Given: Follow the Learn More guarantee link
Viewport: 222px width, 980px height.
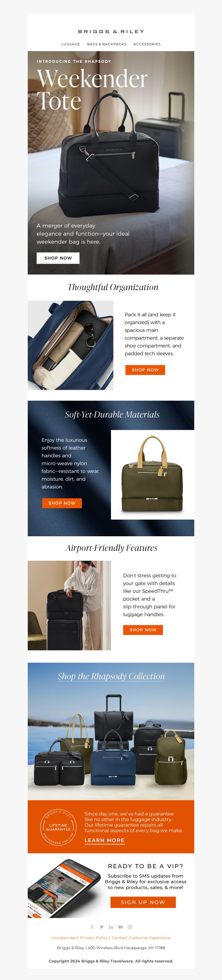Looking at the screenshot, I should point(105,840).
